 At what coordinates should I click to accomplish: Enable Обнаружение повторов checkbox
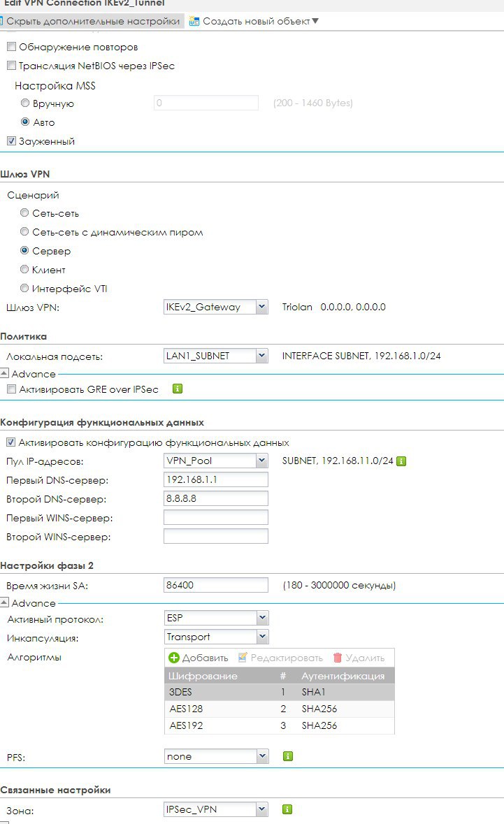(12, 47)
